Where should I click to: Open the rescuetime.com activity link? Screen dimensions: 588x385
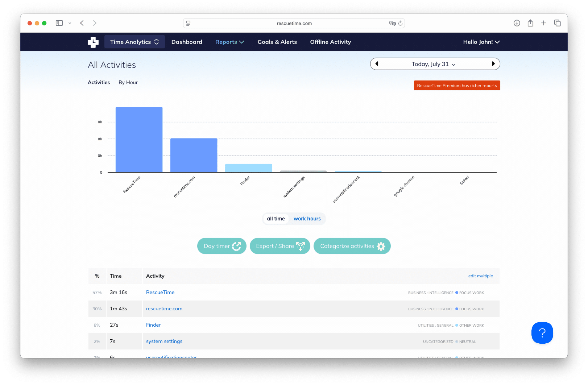pos(164,309)
